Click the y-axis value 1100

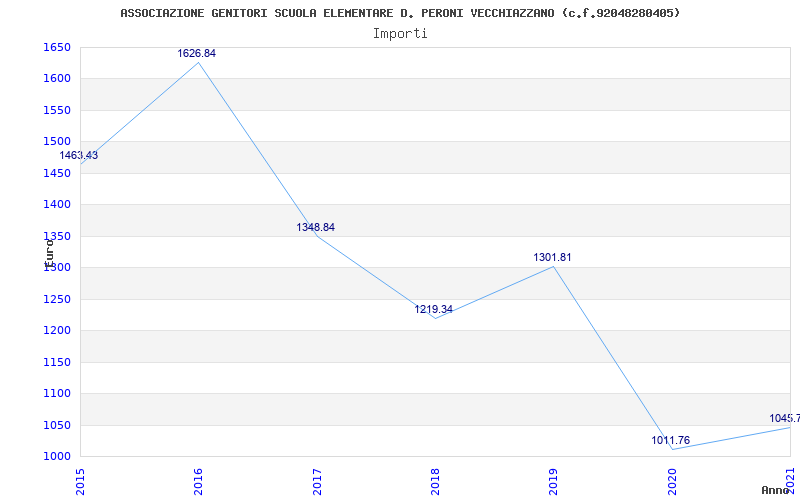click(x=57, y=393)
